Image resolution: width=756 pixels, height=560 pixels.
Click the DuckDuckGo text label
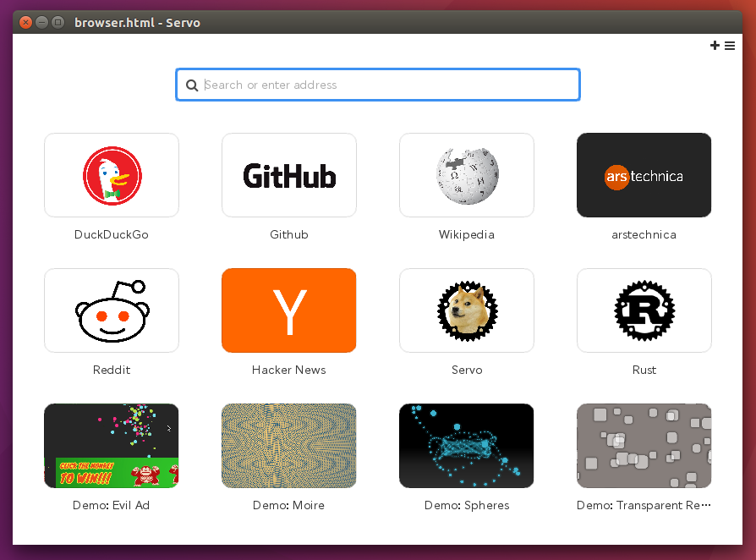[112, 234]
